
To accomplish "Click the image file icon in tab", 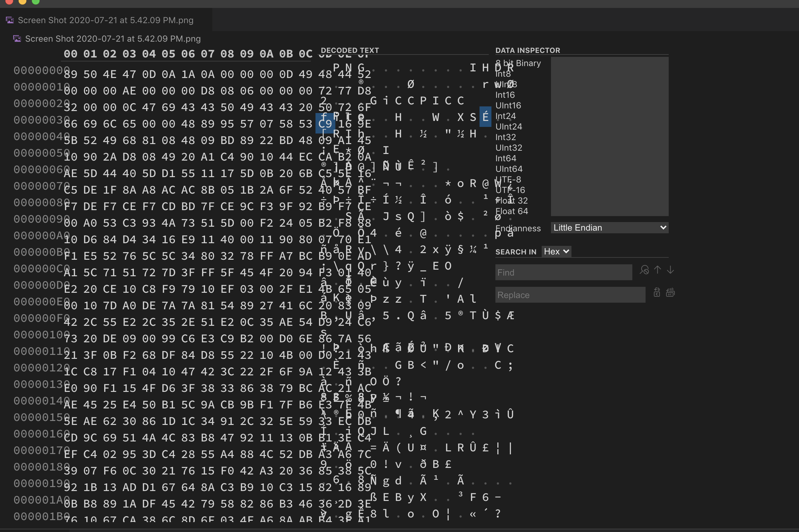I will [10, 20].
